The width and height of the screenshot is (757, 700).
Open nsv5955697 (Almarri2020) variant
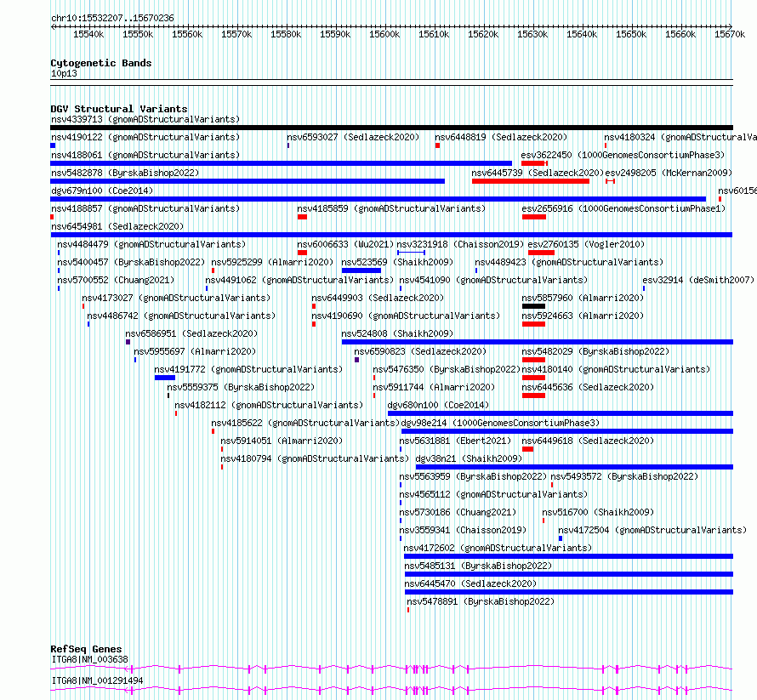tap(195, 351)
